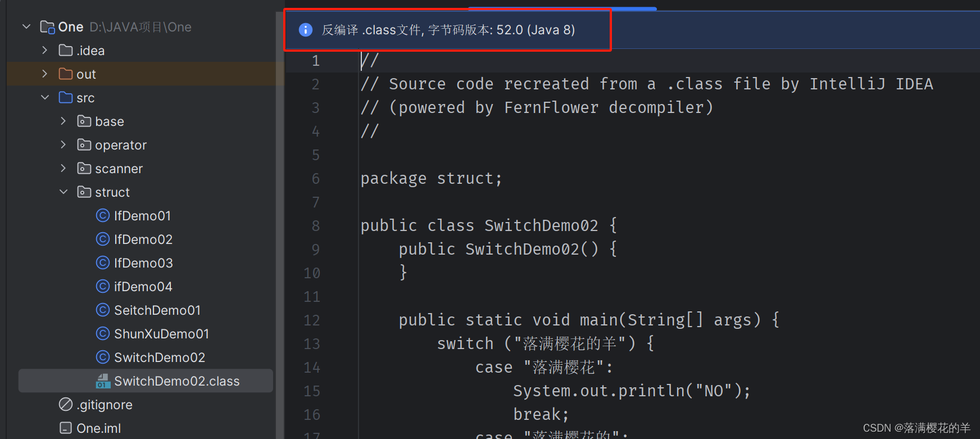The width and height of the screenshot is (980, 439).
Task: Click the ShunXuDemo01 class icon
Action: point(103,333)
